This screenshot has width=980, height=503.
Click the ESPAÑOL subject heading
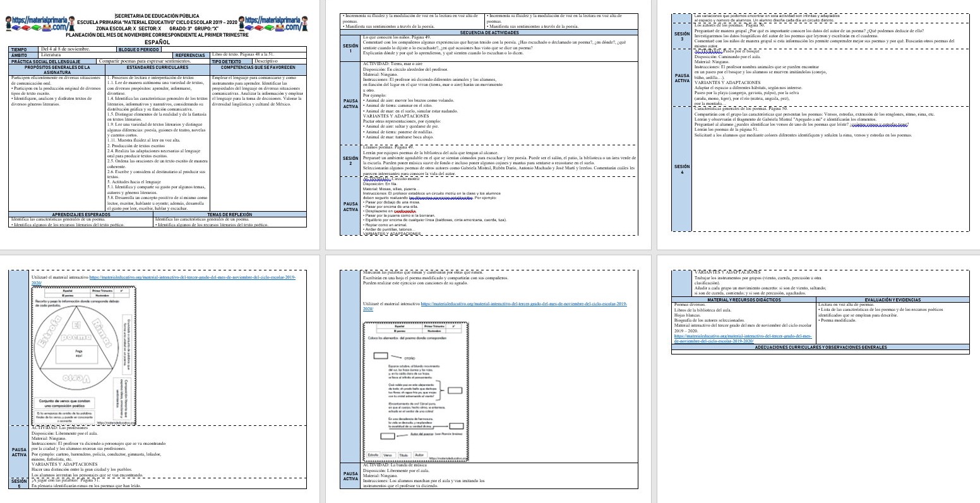click(x=158, y=42)
